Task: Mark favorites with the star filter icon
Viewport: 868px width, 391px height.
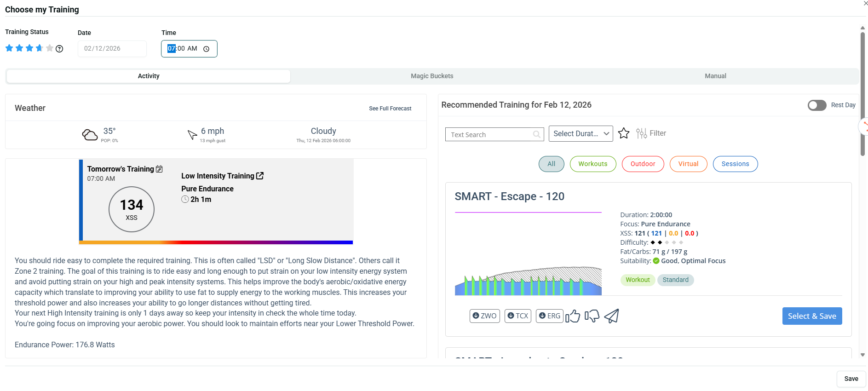Action: click(624, 133)
